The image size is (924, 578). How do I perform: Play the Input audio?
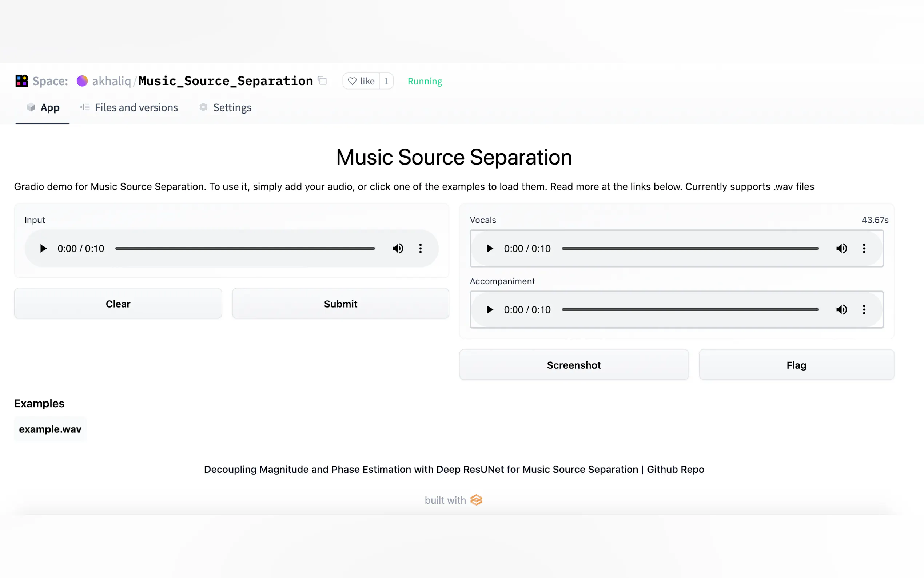43,248
